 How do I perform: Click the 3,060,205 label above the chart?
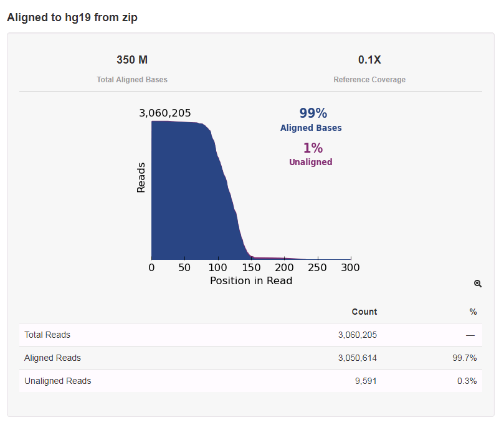click(x=165, y=113)
